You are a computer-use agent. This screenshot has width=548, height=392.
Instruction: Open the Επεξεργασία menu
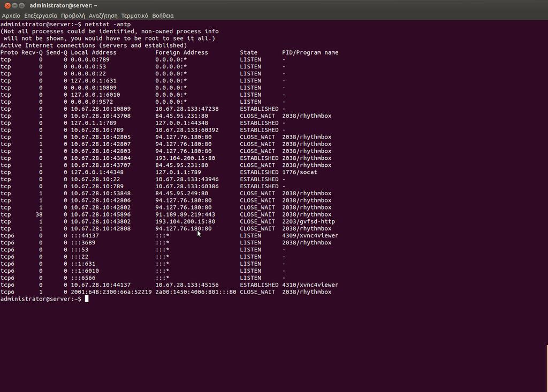click(x=41, y=16)
